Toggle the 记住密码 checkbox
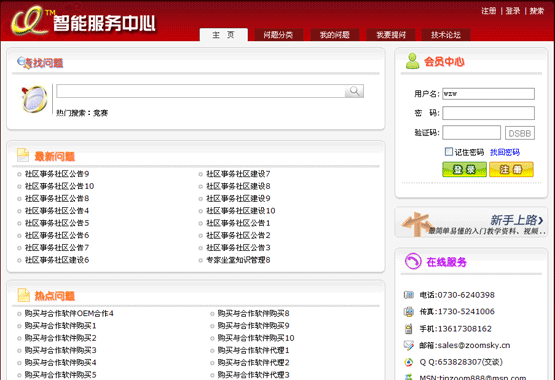The width and height of the screenshot is (555, 380). 448,152
